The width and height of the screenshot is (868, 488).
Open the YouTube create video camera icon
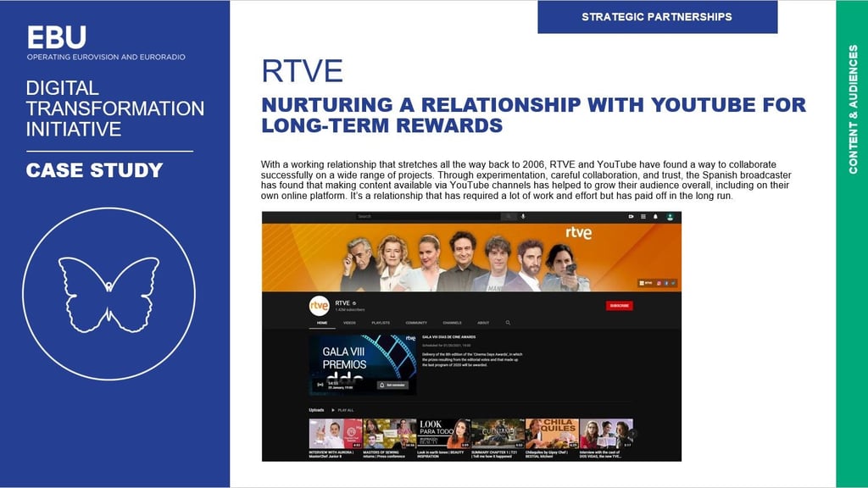[631, 216]
